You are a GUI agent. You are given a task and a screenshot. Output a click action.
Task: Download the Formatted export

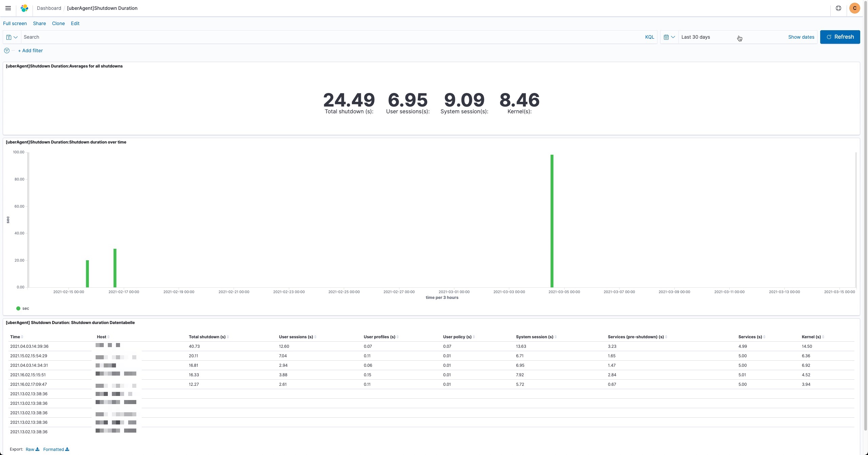(x=56, y=449)
